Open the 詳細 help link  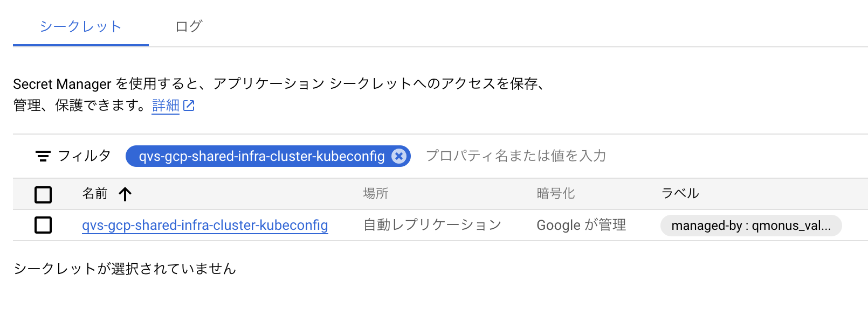point(166,106)
